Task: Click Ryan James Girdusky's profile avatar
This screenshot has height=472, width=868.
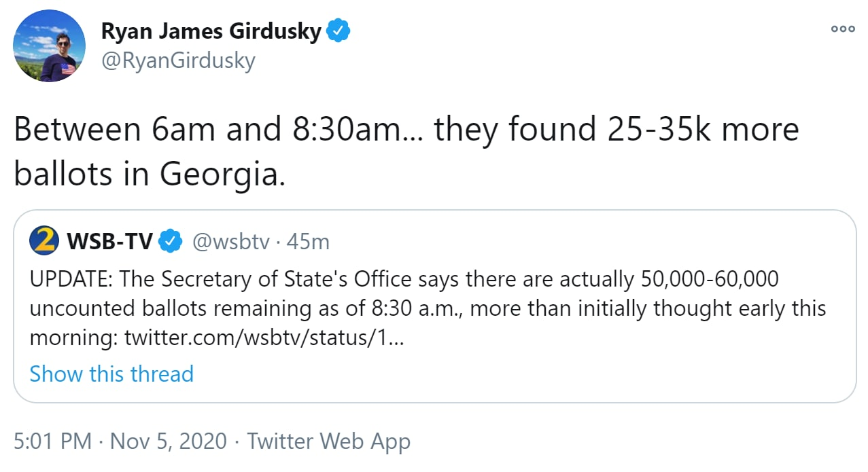Action: tap(50, 46)
